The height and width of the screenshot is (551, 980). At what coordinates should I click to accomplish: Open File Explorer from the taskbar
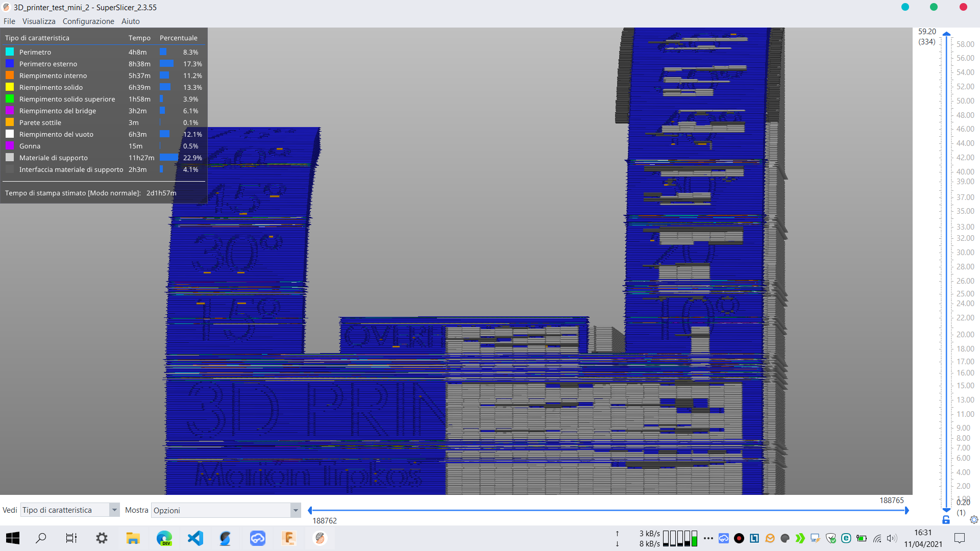(133, 538)
